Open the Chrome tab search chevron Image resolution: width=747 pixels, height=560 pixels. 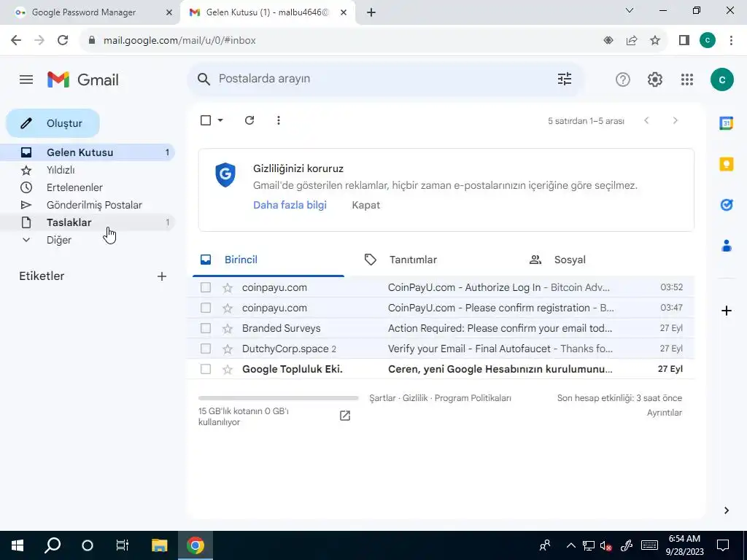point(630,10)
